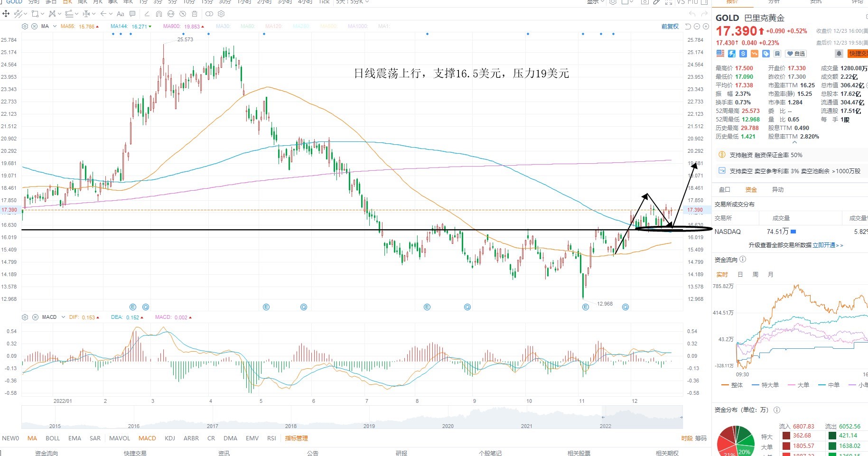Click the blue dollar sign icon
This screenshot has width=868, height=456.
743,54
